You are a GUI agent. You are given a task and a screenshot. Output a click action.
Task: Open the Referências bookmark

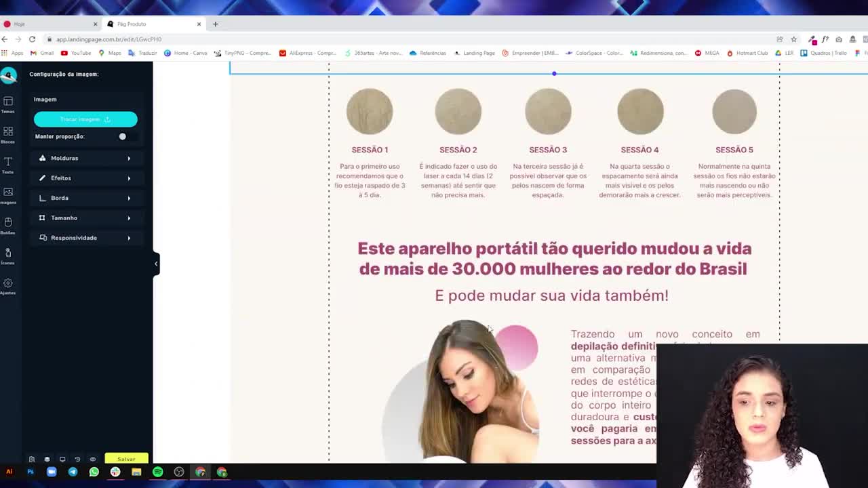pyautogui.click(x=427, y=53)
